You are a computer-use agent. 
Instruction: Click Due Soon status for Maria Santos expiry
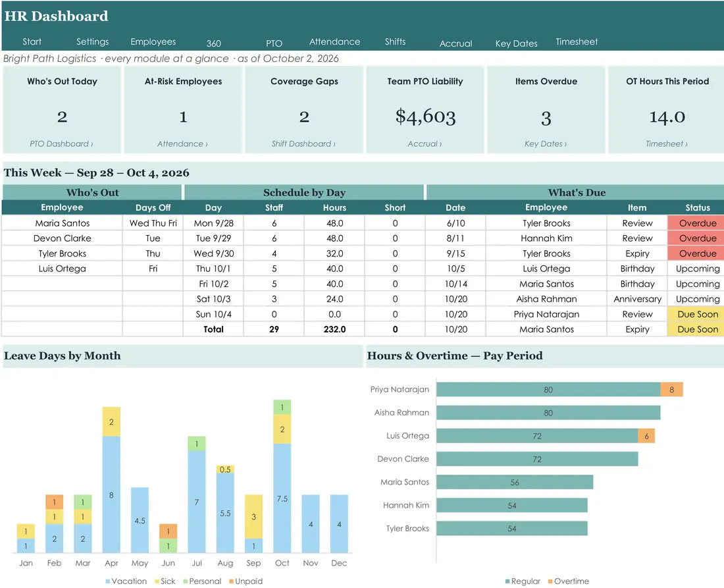coord(697,329)
